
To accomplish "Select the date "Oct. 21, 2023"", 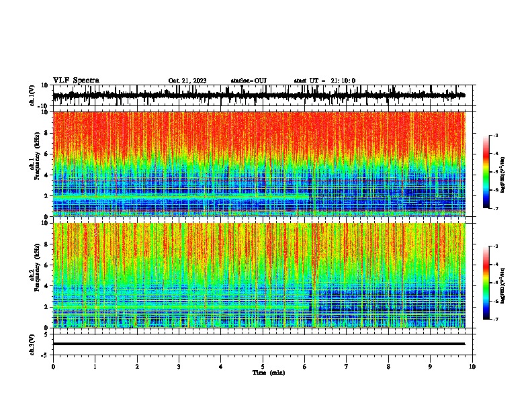I will coord(187,81).
